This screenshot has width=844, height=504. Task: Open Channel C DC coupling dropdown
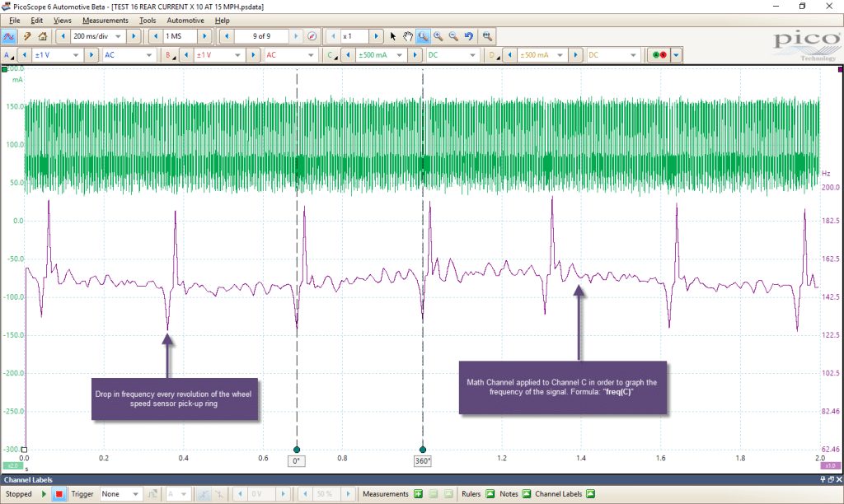[472, 55]
